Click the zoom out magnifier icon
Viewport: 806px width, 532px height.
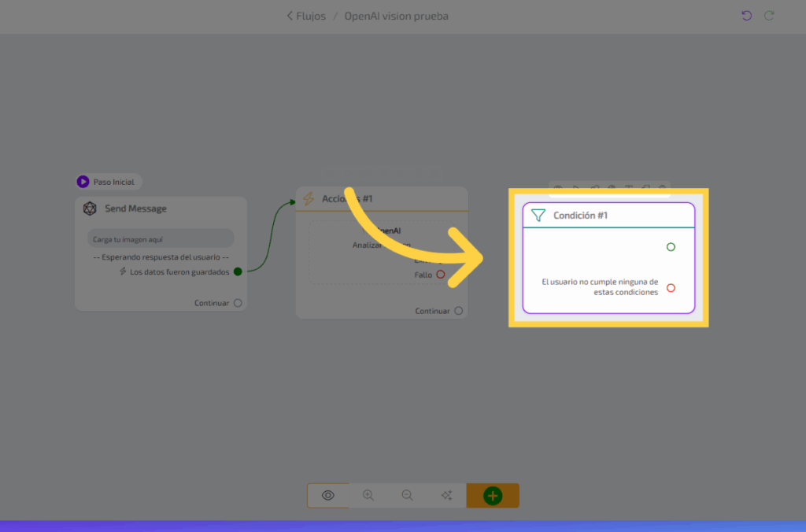408,495
